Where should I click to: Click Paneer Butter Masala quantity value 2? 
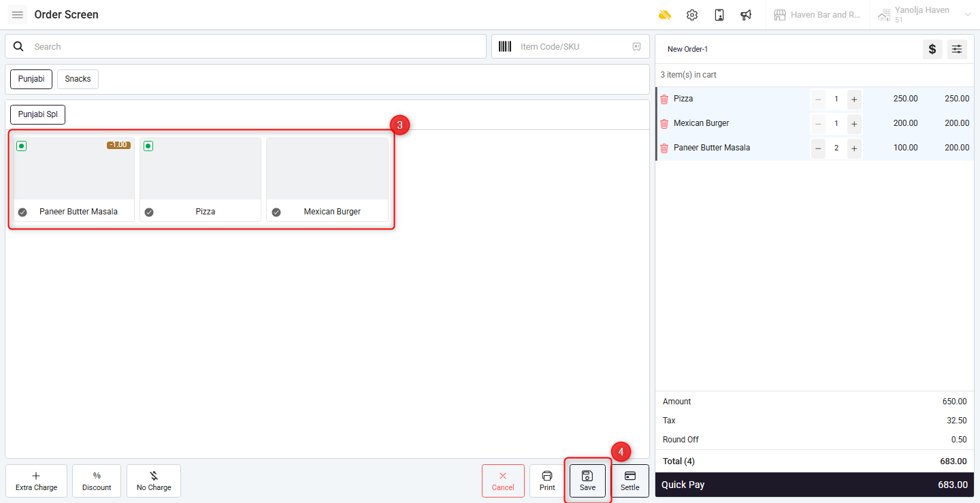(836, 148)
